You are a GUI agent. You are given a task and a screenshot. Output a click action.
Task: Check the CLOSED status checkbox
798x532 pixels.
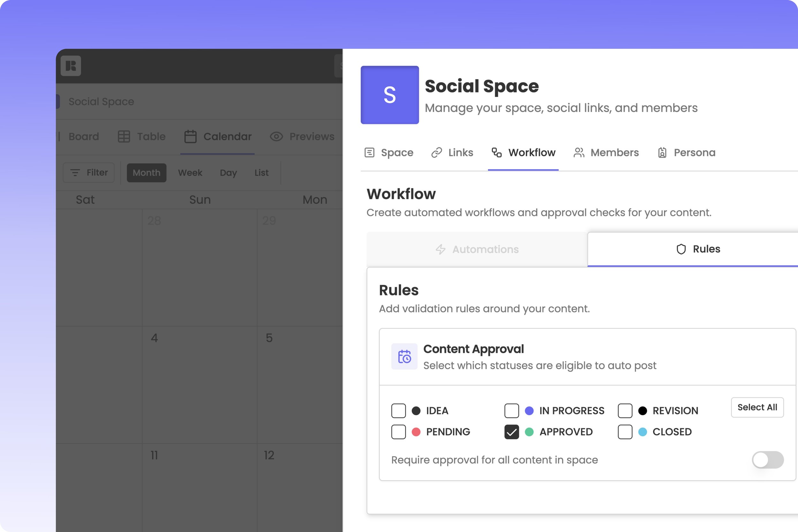(x=625, y=432)
